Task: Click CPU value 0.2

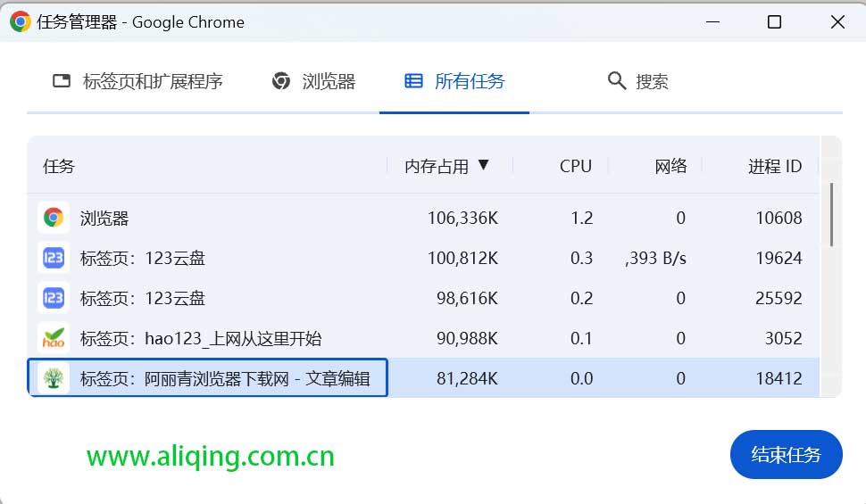Action: coord(581,299)
